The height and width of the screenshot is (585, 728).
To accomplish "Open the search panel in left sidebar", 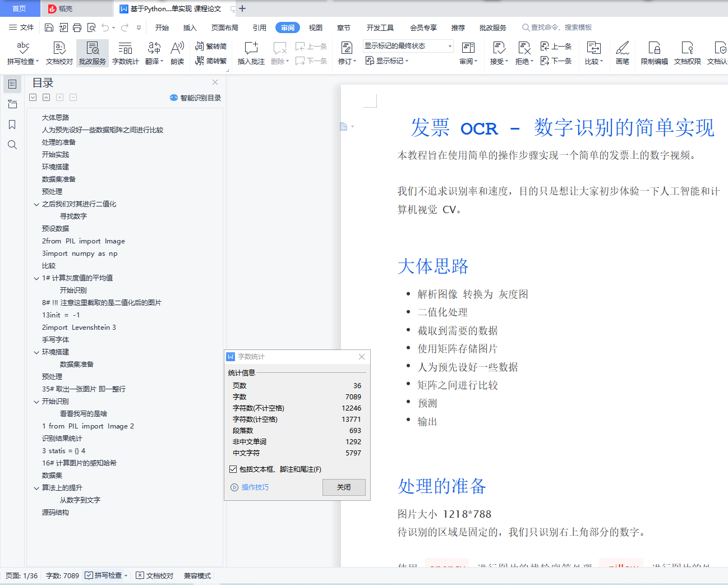I will pos(12,145).
